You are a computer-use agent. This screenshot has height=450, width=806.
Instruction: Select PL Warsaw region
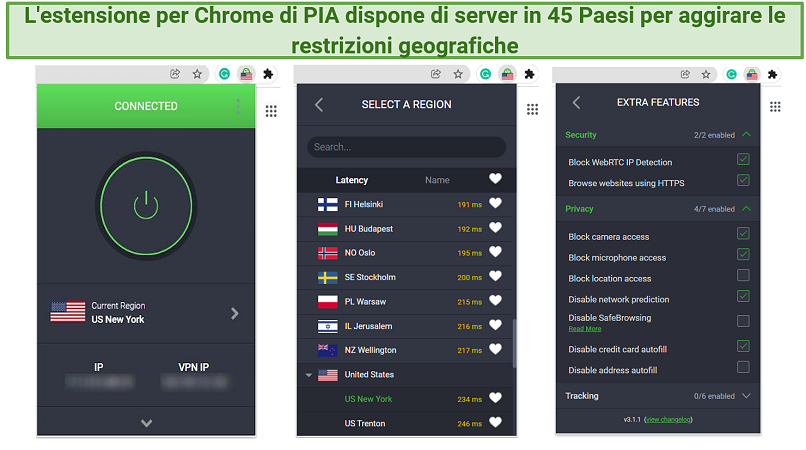[406, 301]
